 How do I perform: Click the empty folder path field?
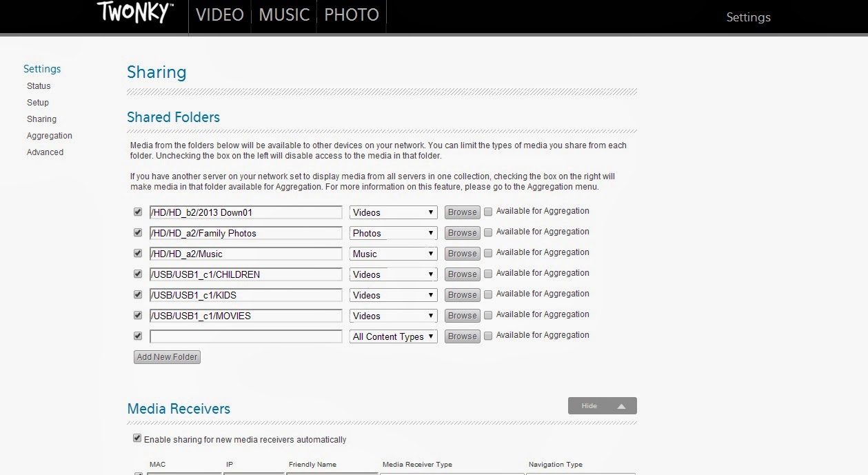point(245,336)
